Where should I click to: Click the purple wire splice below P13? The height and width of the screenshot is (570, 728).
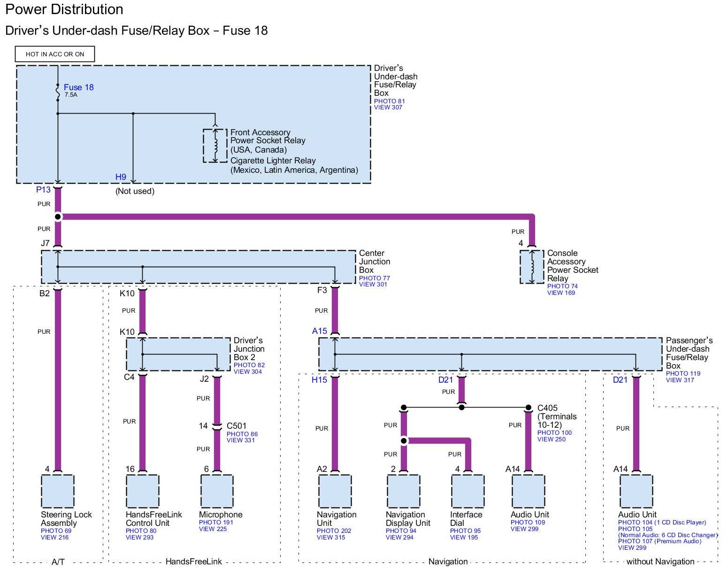[58, 216]
